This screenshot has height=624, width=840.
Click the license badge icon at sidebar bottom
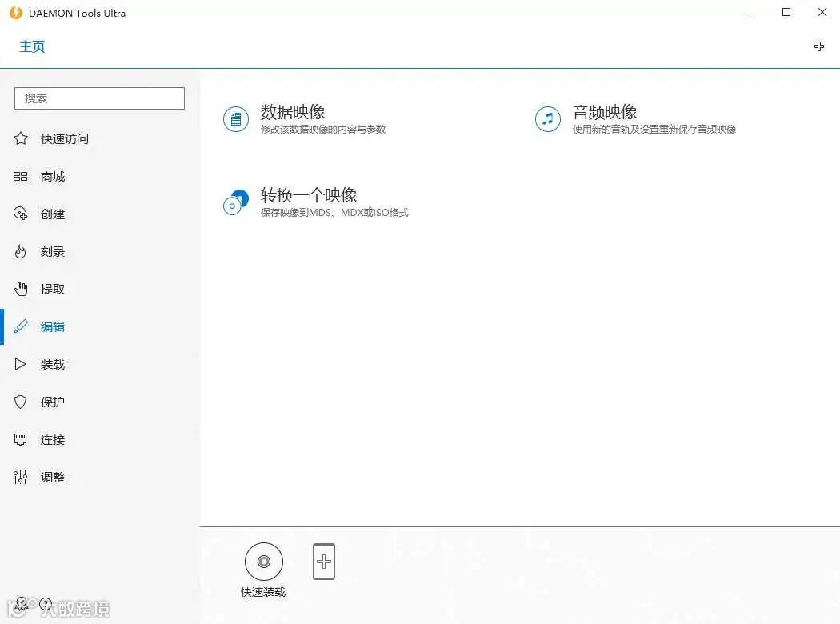coord(21,604)
